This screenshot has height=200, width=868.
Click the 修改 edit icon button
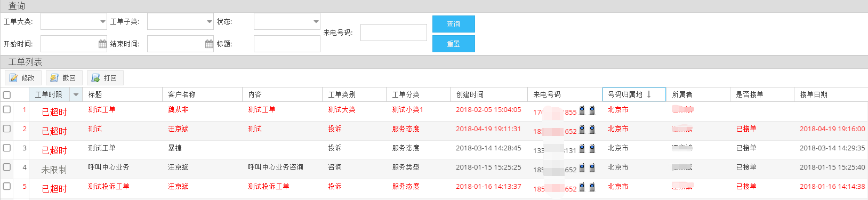pos(23,78)
